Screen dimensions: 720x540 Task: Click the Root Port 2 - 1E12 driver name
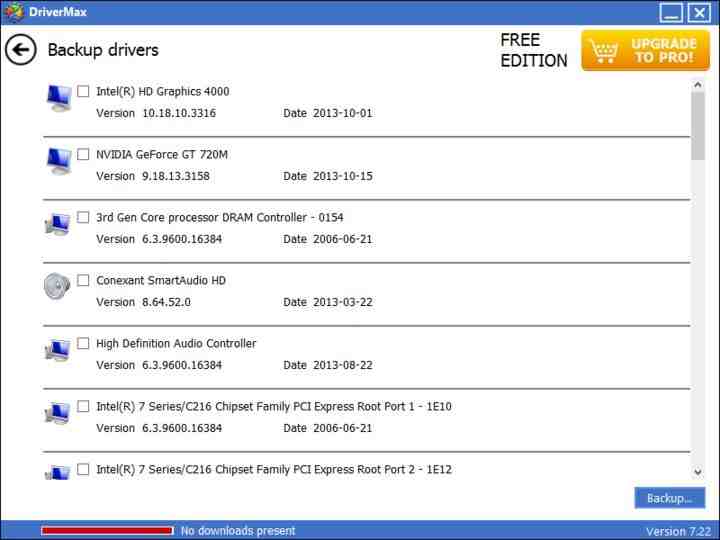(274, 470)
